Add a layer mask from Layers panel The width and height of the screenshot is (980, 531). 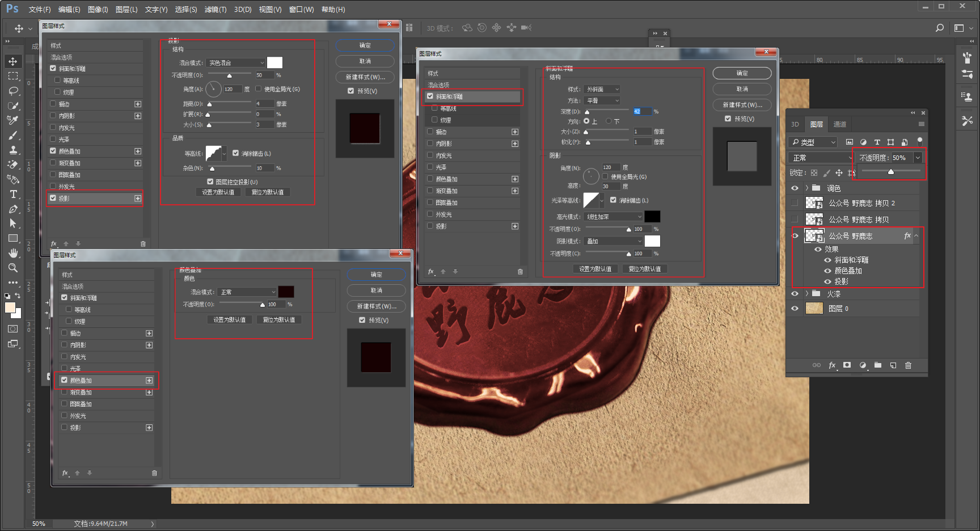coord(847,365)
